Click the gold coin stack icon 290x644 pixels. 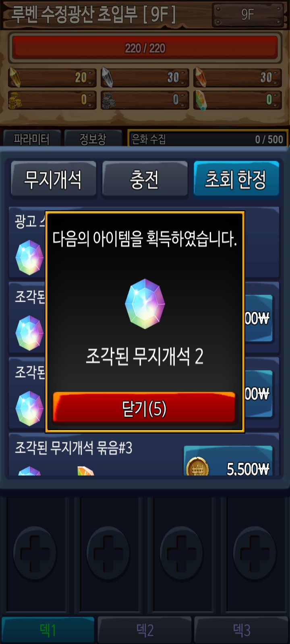(x=15, y=100)
